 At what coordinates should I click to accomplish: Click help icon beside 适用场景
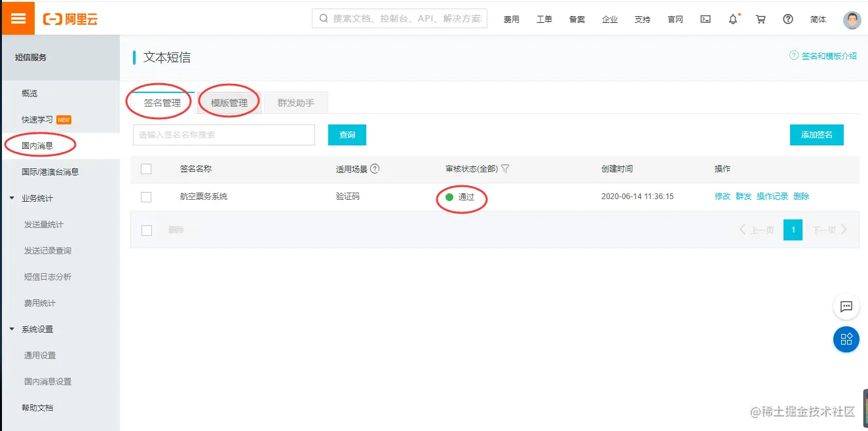coord(375,168)
